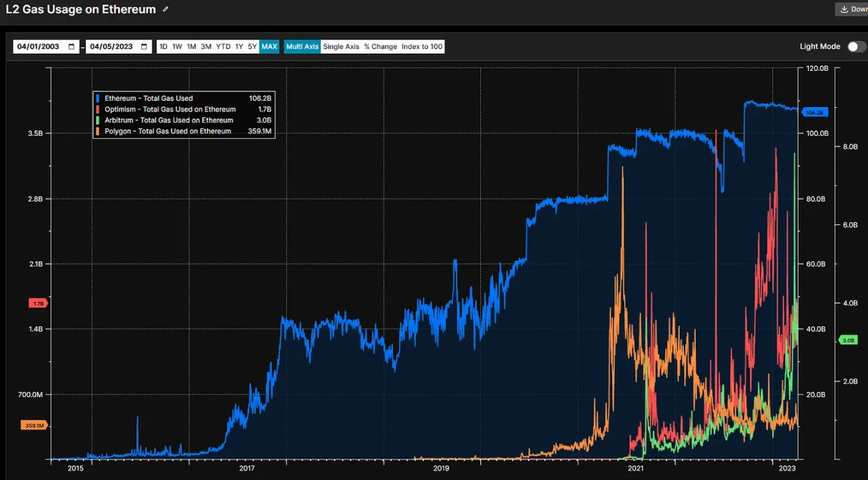868x480 pixels.
Task: Click the blue Ethereum legend color marker
Action: coord(99,99)
